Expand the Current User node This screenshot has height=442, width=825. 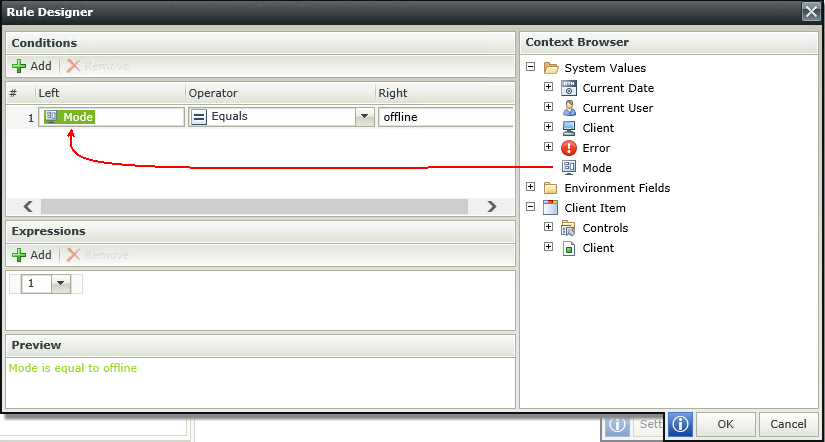coord(548,107)
